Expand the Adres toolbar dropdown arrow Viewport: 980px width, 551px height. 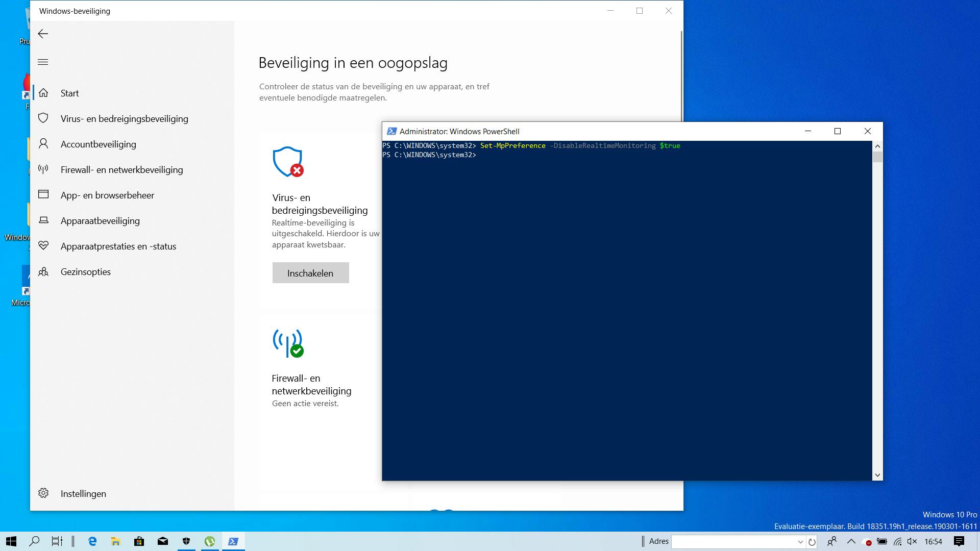pyautogui.click(x=800, y=542)
